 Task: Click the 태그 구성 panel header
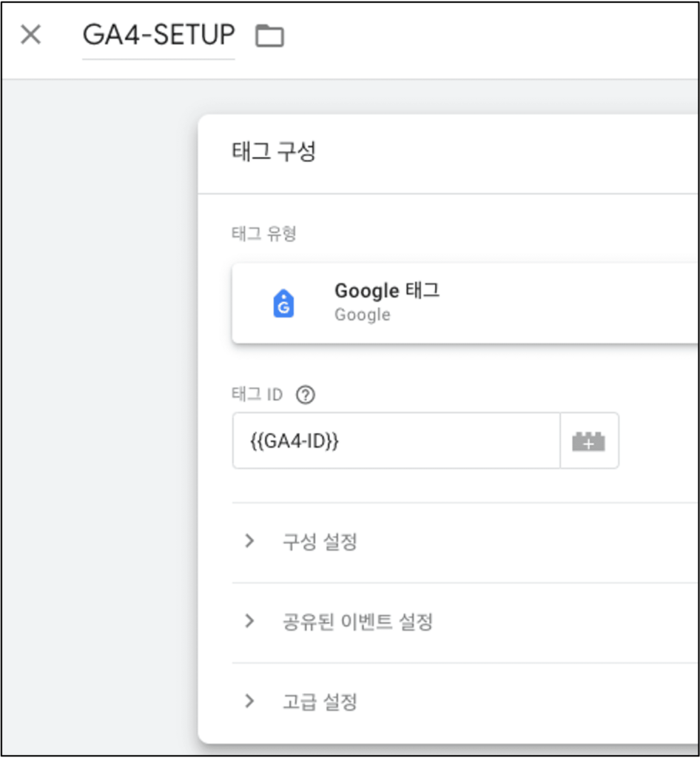pyautogui.click(x=274, y=151)
